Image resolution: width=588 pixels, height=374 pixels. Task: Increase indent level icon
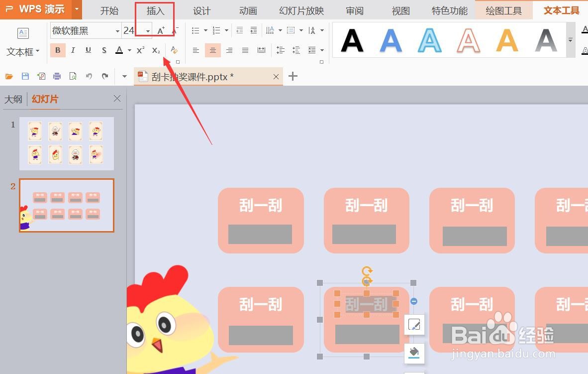tap(254, 30)
